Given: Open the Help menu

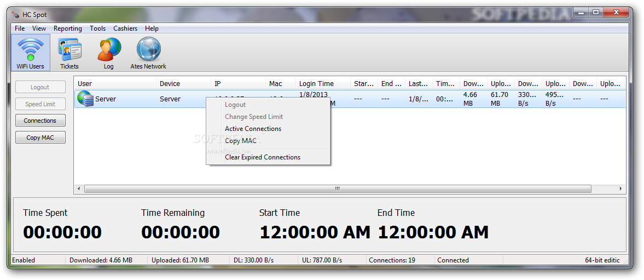Looking at the screenshot, I should 152,28.
